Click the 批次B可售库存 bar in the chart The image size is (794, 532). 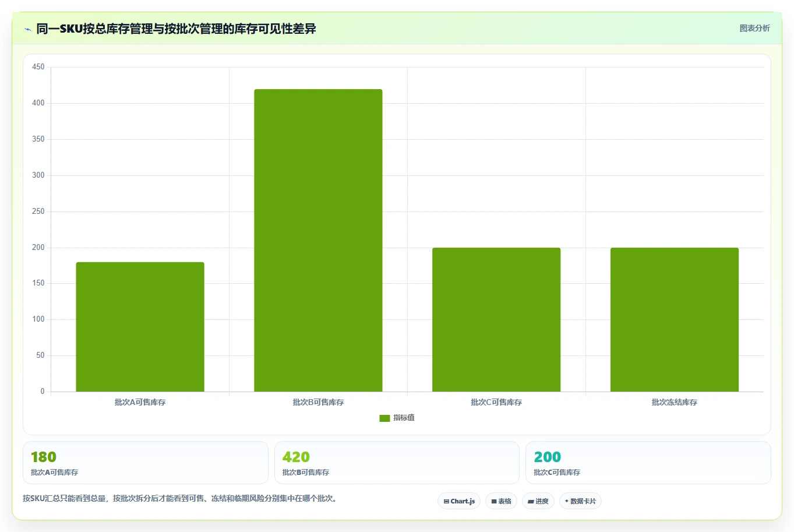(x=318, y=240)
